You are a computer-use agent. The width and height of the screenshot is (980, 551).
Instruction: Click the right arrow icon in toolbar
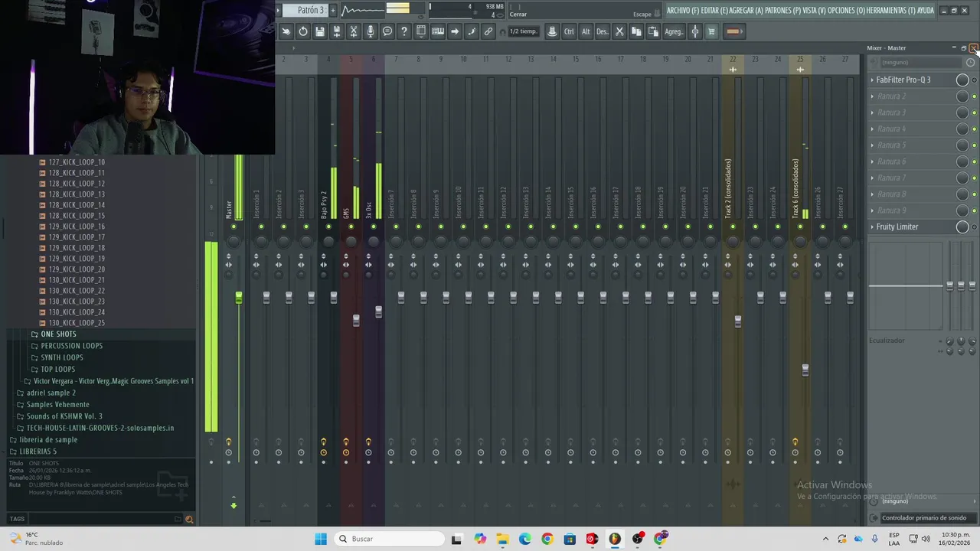pos(455,31)
